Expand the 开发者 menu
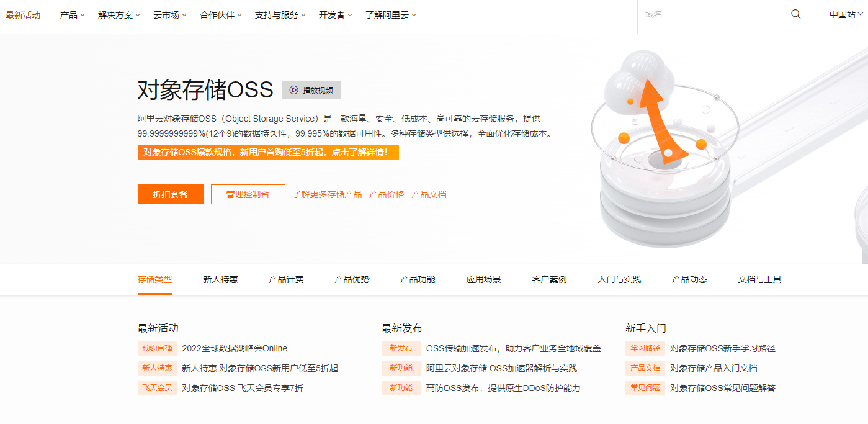The height and width of the screenshot is (424, 868). click(336, 15)
